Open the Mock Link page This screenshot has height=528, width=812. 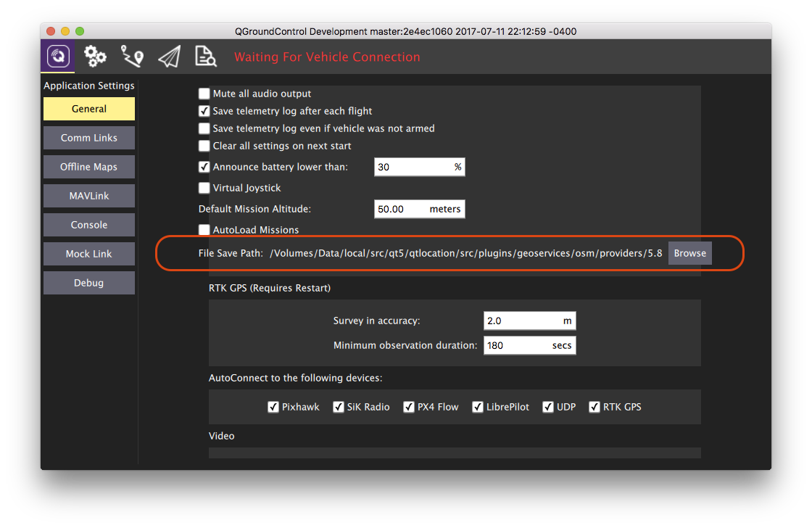click(89, 254)
